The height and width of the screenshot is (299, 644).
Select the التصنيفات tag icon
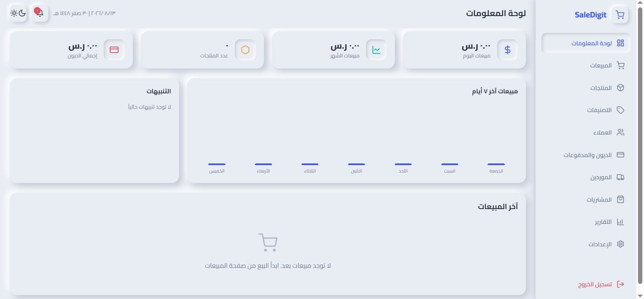click(620, 110)
